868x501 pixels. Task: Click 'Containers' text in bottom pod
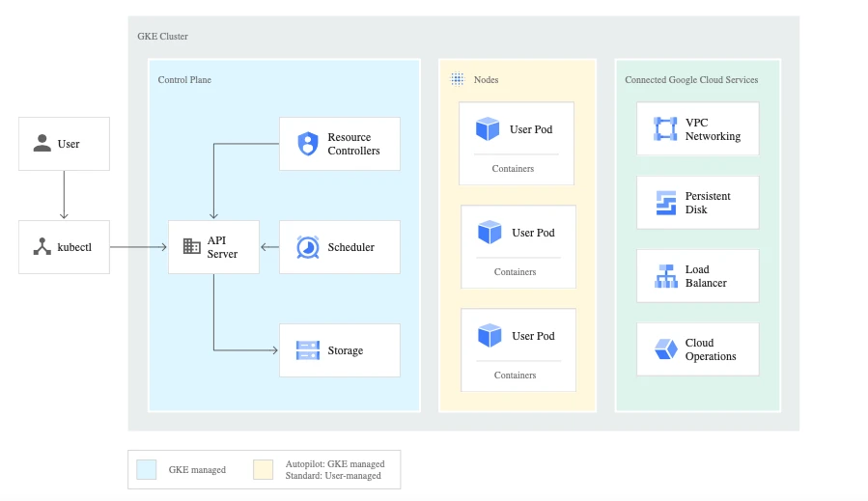pos(516,375)
